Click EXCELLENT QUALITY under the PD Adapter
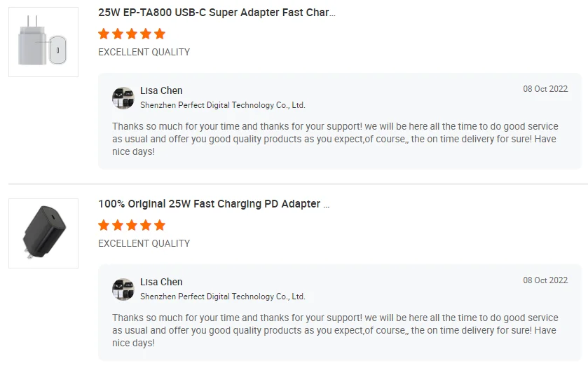Image resolution: width=588 pixels, height=368 pixels. pos(144,243)
